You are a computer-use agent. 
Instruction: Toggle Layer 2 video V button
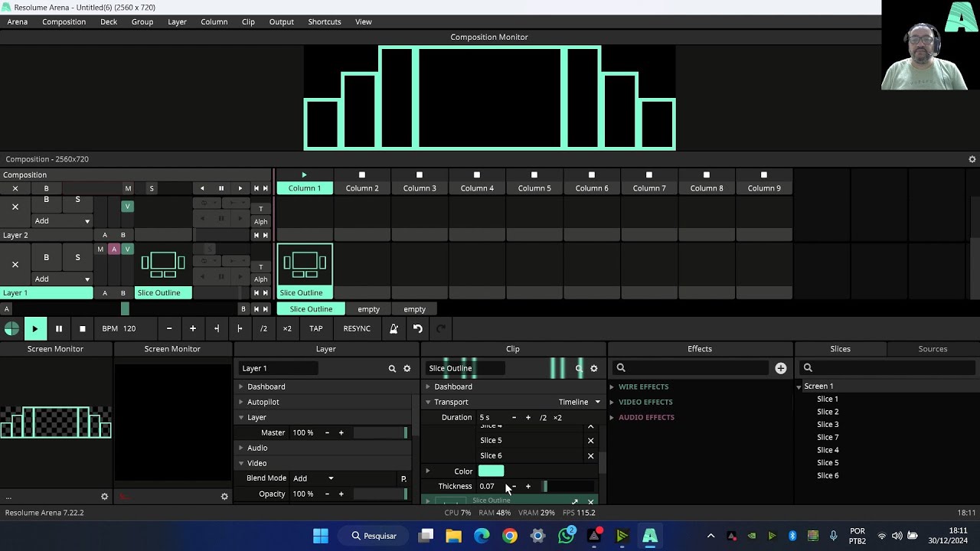click(128, 206)
